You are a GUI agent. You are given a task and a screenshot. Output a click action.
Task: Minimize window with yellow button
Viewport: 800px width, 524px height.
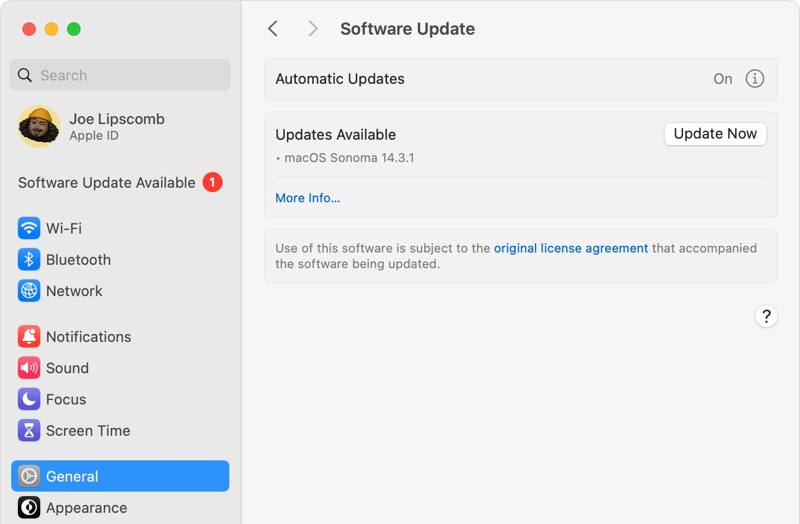[52, 29]
